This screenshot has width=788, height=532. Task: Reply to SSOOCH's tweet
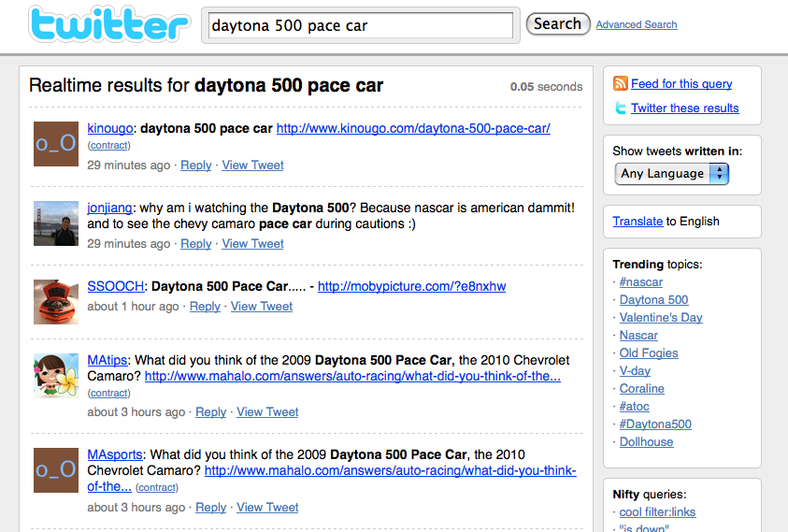point(205,307)
